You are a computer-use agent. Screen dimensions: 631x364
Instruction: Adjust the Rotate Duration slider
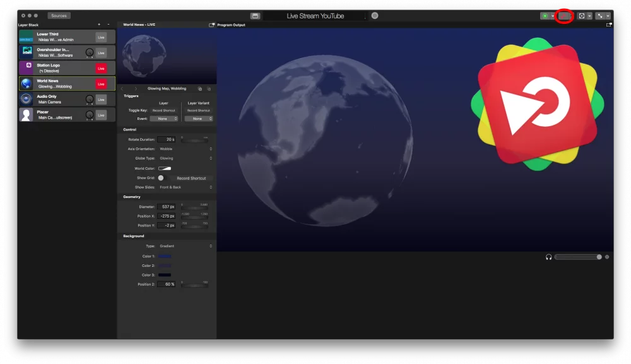click(x=194, y=141)
